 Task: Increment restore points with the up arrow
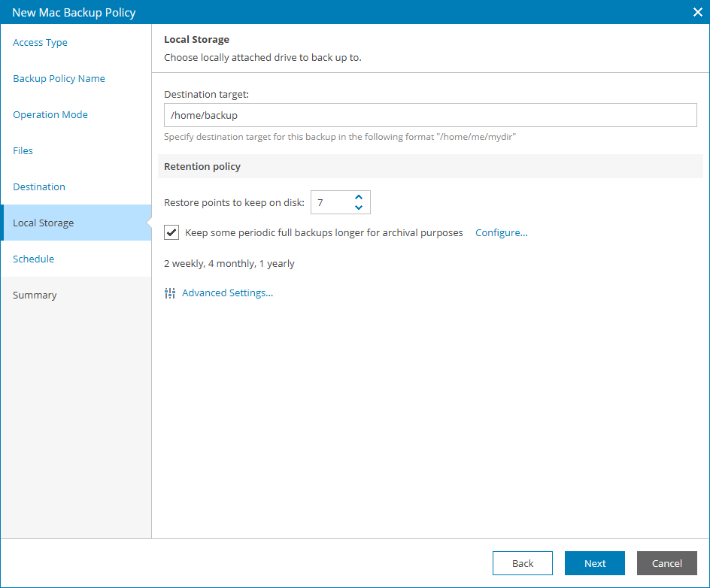click(x=358, y=197)
